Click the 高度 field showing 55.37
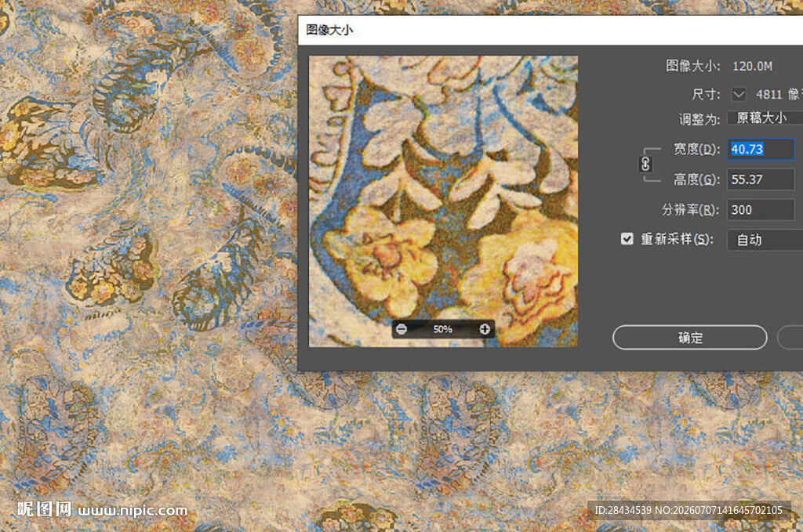803x532 pixels. tap(761, 179)
